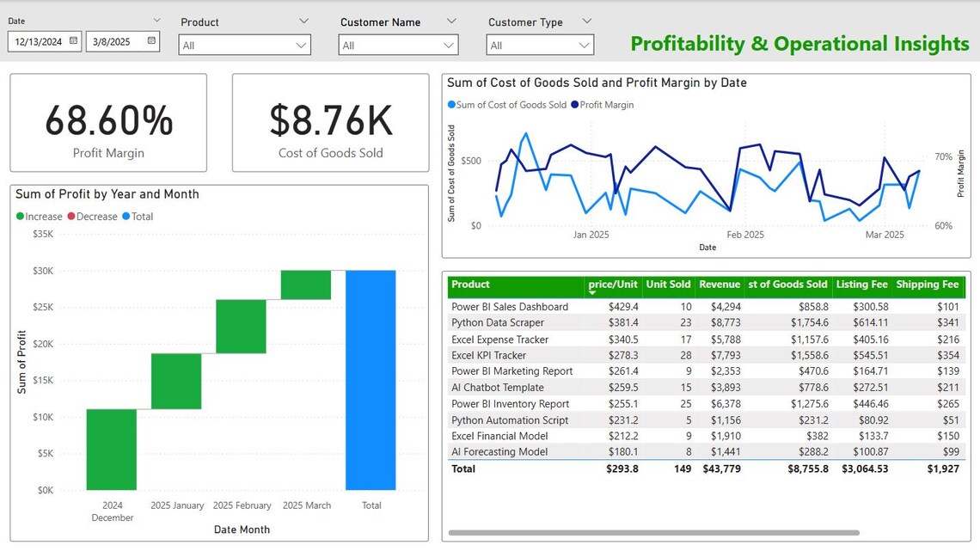
Task: Select the 2024 December waterfall bar
Action: pyautogui.click(x=111, y=450)
